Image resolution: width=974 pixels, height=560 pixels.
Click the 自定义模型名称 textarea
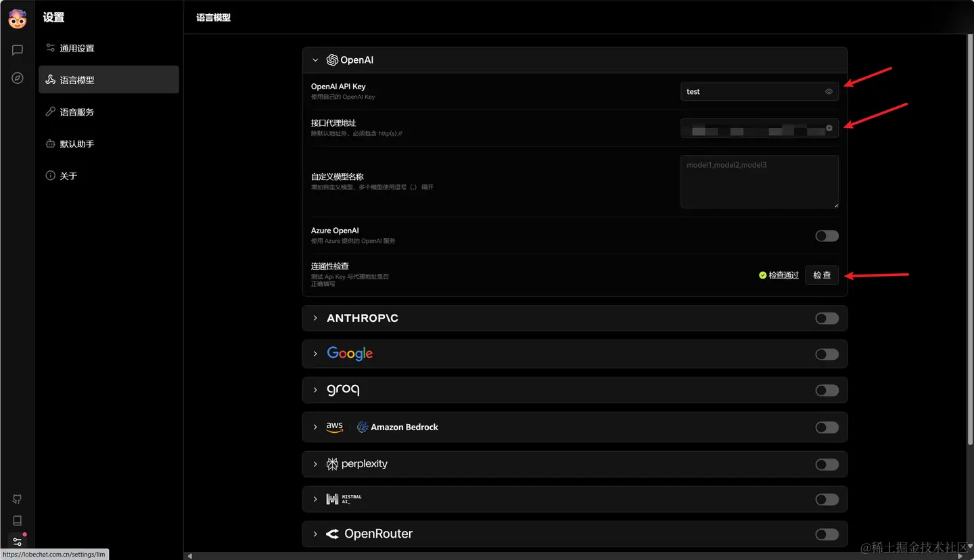point(760,182)
